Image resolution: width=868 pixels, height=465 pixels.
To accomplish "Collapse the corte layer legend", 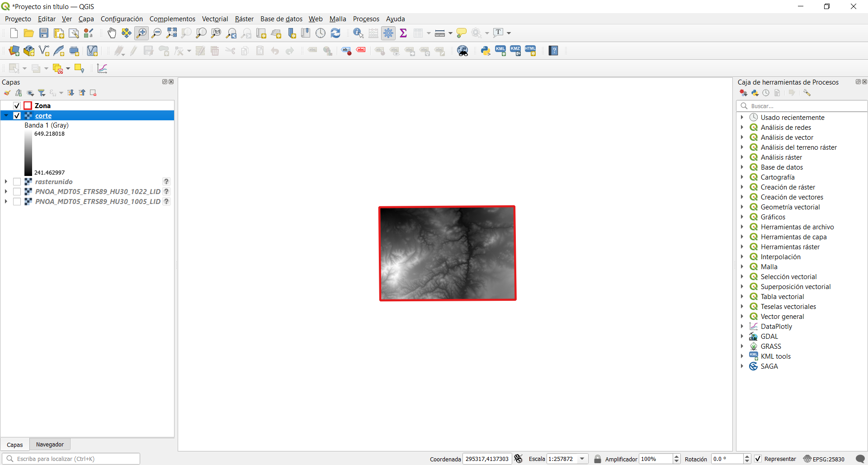I will (x=6, y=115).
